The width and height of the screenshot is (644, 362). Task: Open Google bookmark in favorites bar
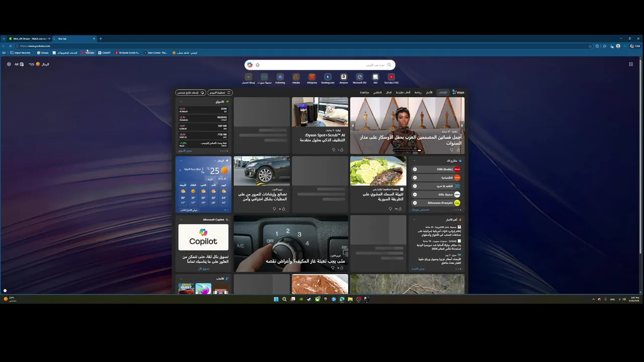[x=43, y=53]
